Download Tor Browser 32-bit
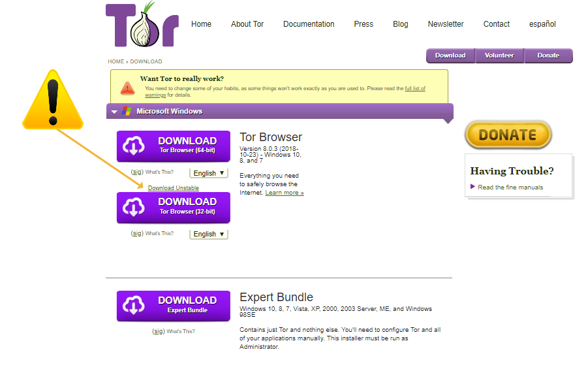Image resolution: width=588 pixels, height=373 pixels. (x=173, y=208)
